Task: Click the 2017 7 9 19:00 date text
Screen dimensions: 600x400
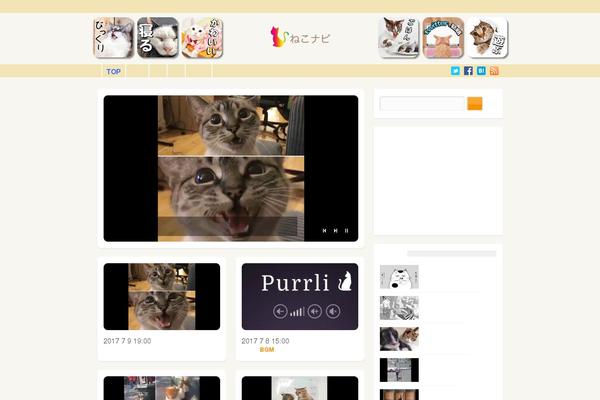Action: point(127,341)
